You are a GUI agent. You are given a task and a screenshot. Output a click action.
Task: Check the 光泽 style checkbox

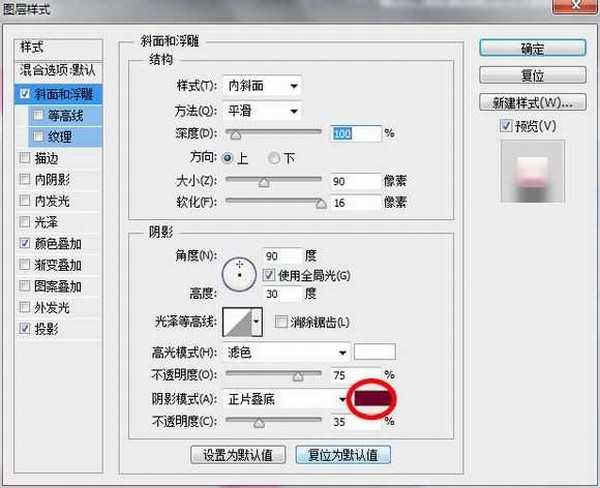point(24,222)
